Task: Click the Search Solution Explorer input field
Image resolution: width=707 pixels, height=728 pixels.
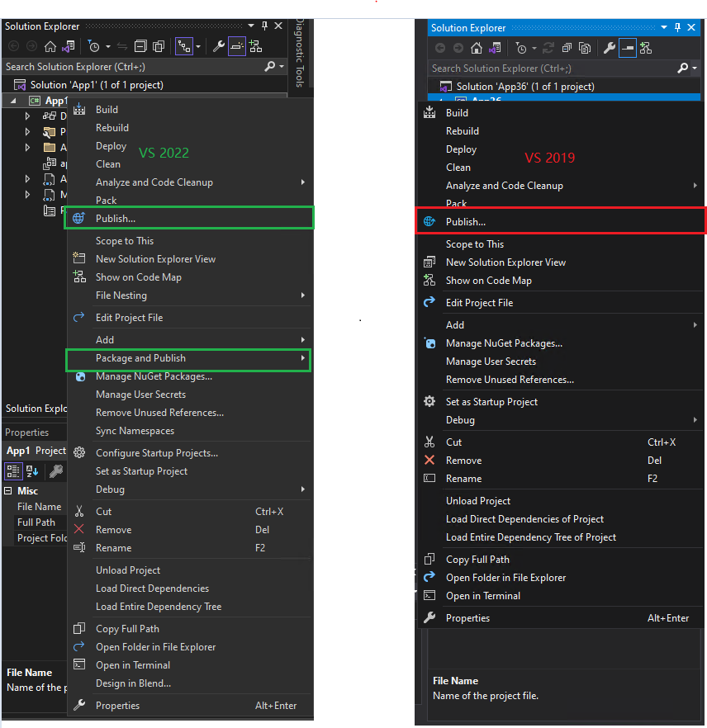Action: pos(124,68)
